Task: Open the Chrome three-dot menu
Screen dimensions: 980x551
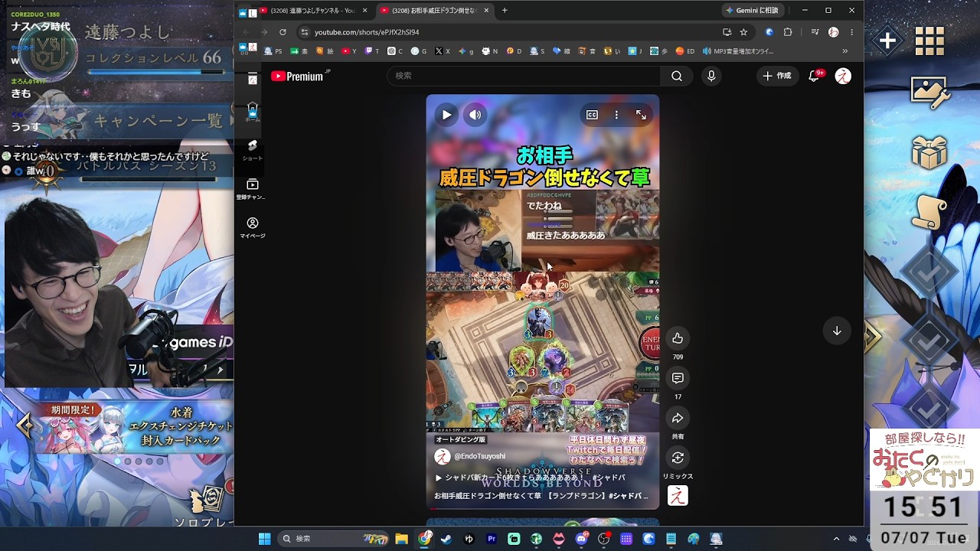Action: pyautogui.click(x=851, y=32)
